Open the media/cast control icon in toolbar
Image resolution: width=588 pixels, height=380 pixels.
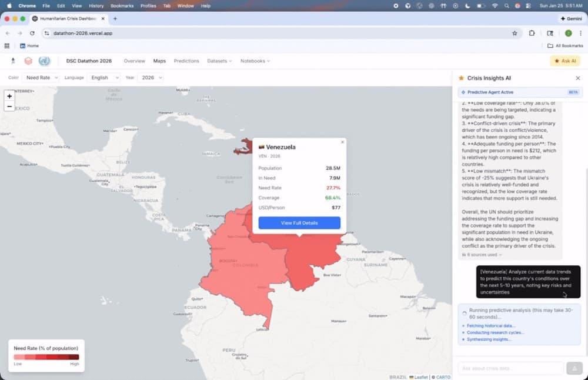550,34
